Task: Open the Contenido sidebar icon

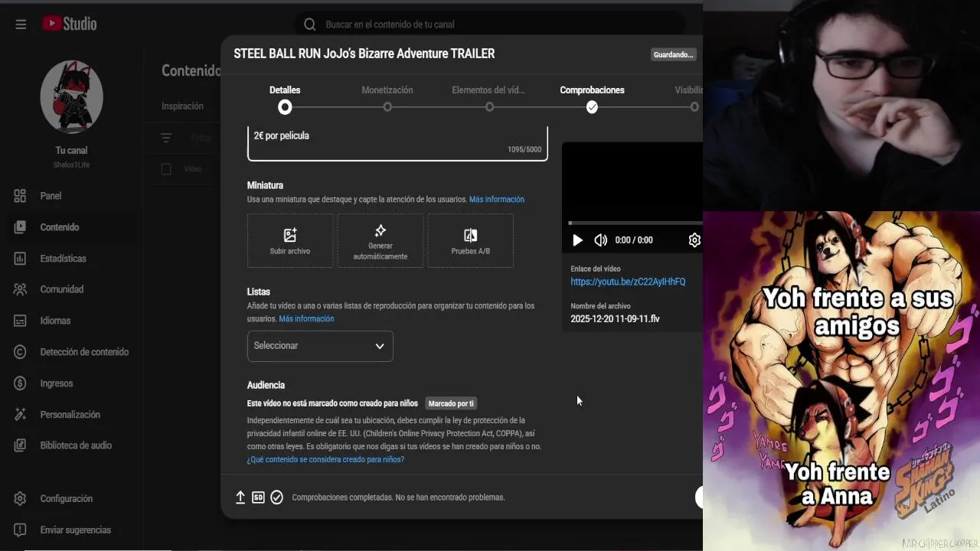Action: [x=21, y=227]
